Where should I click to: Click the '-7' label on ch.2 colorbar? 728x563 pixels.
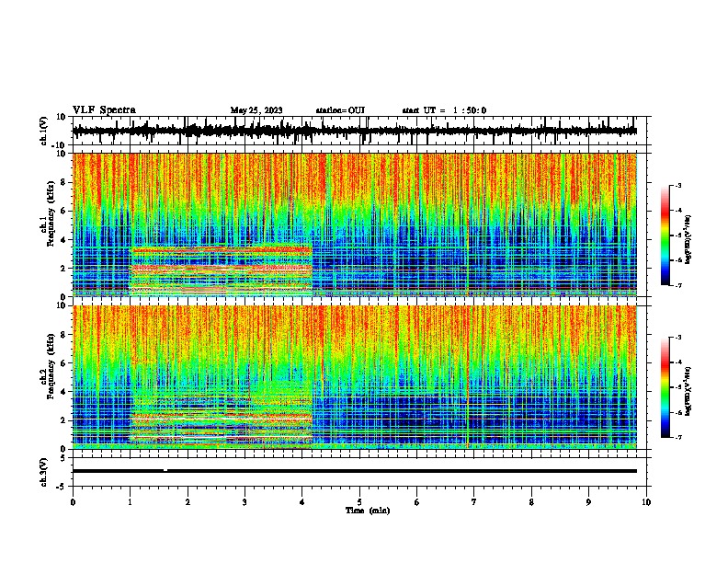[x=677, y=437]
